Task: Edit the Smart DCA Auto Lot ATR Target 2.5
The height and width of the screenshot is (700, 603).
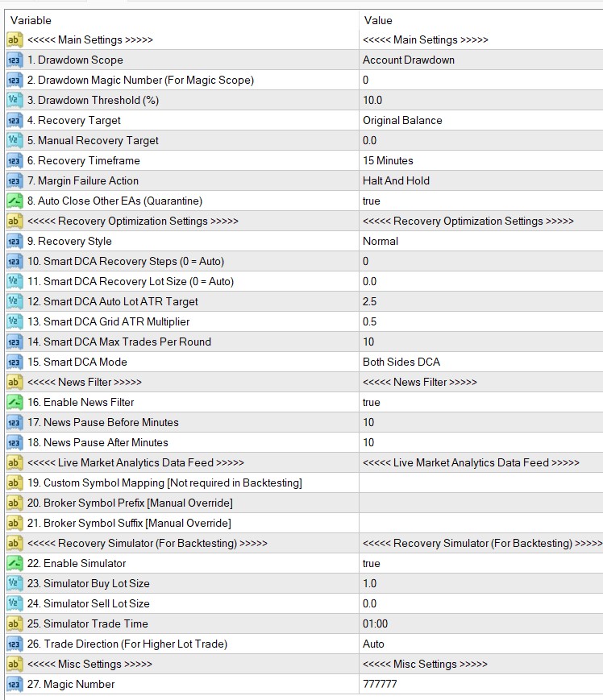Action: [369, 302]
